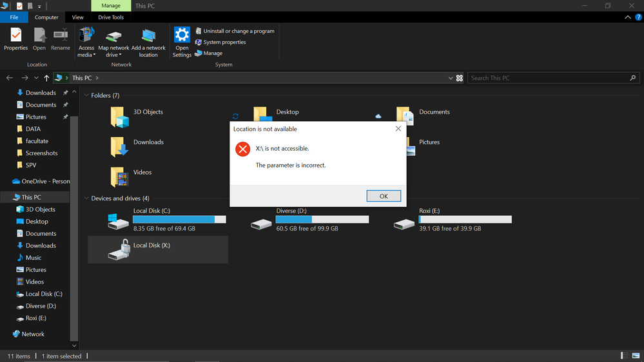Select Roxi (E:) in sidebar
Screen dimensions: 644x362
point(35,318)
